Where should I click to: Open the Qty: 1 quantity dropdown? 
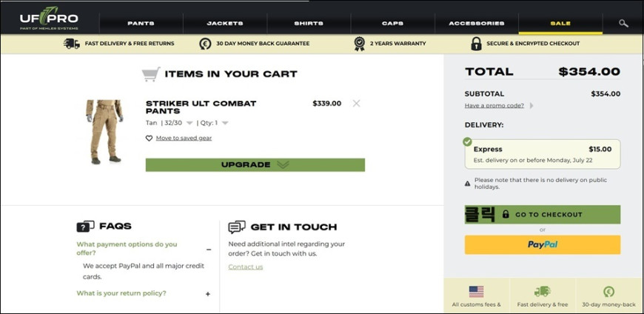click(225, 123)
